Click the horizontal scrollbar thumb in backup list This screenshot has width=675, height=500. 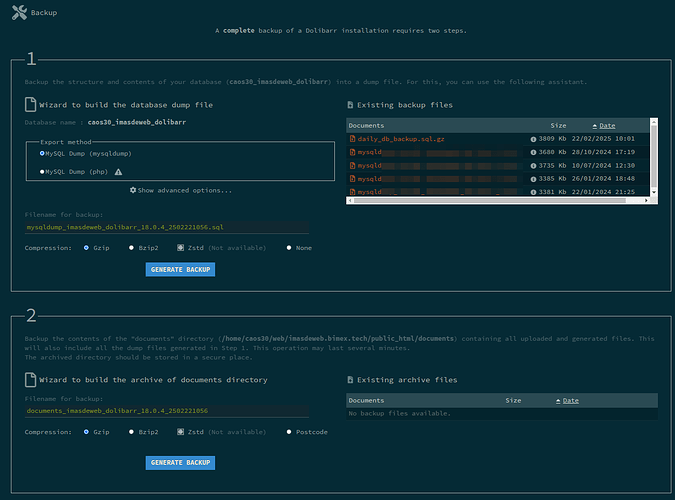click(x=489, y=200)
